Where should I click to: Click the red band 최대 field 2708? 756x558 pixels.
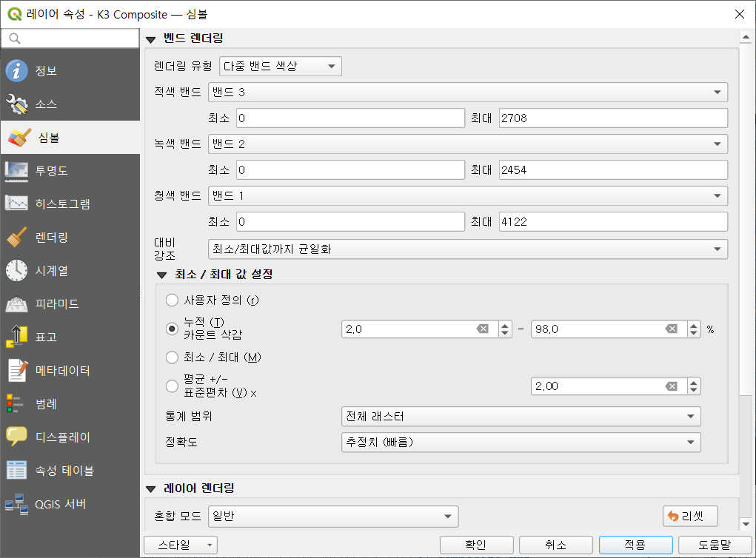click(613, 118)
